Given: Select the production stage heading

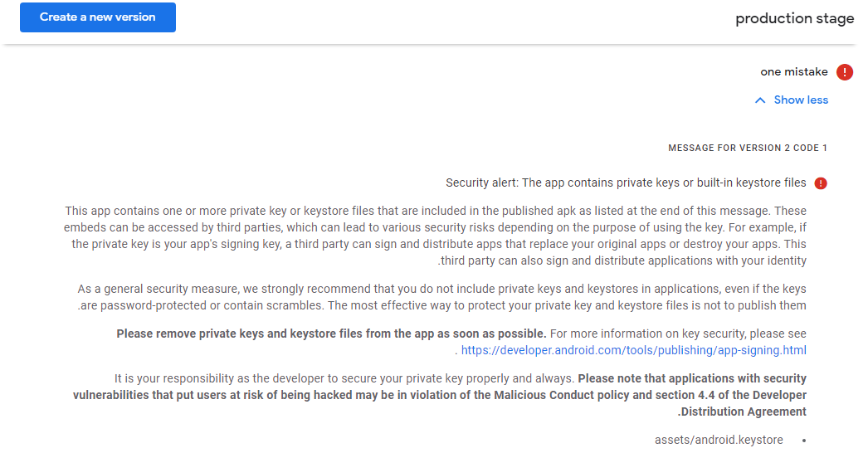Looking at the screenshot, I should click(794, 18).
